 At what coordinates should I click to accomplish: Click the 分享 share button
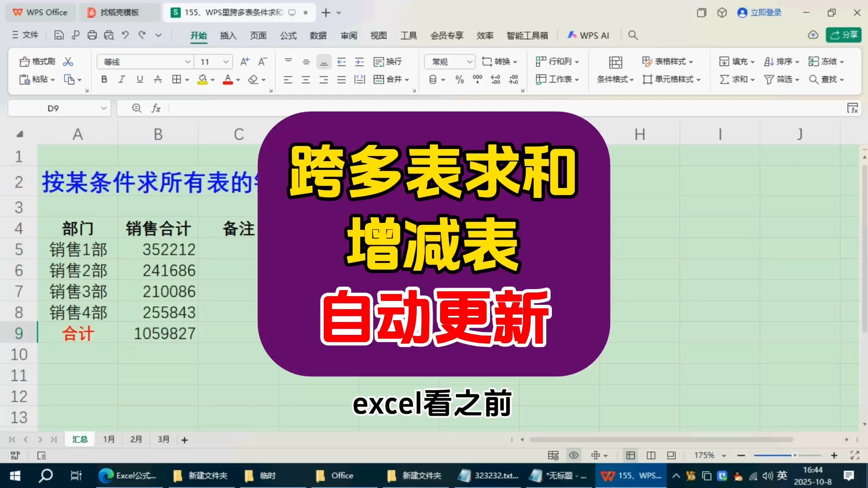(844, 35)
